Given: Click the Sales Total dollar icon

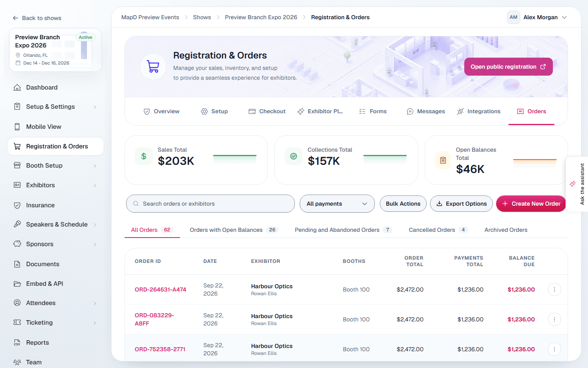Looking at the screenshot, I should (144, 156).
